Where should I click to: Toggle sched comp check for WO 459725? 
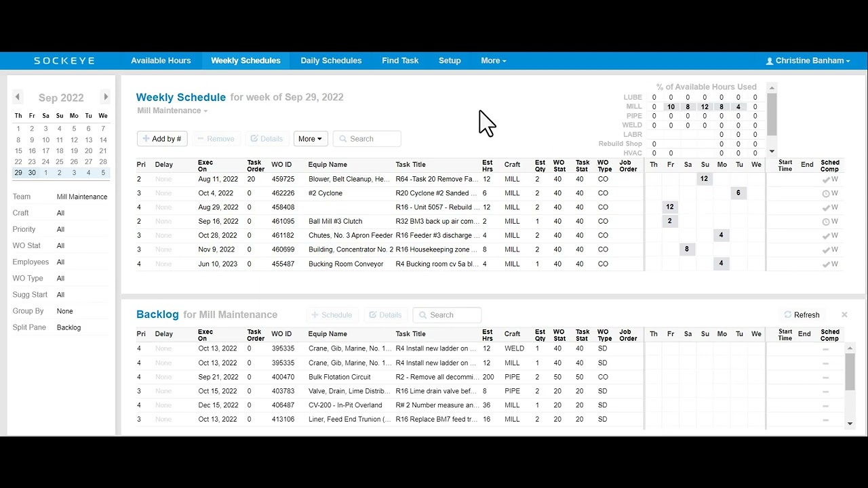tap(826, 180)
